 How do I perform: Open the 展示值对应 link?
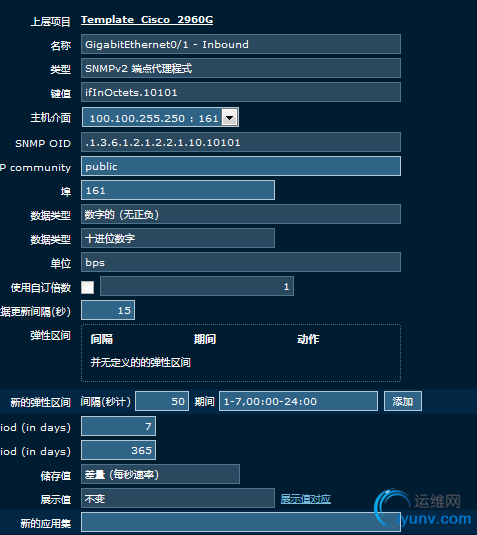[x=305, y=499]
